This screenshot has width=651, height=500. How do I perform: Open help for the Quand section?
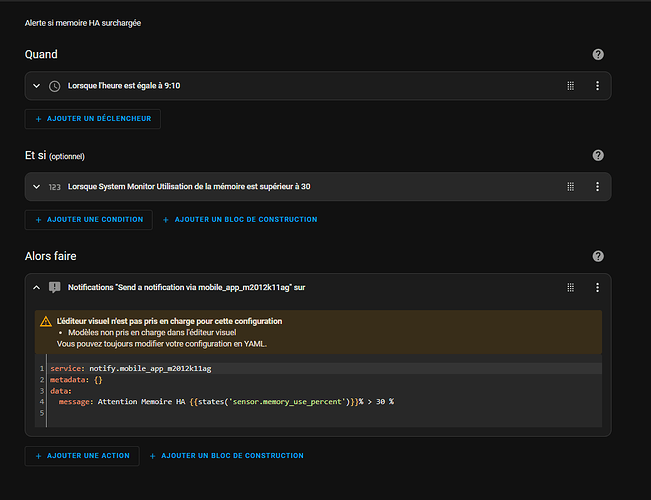(598, 55)
